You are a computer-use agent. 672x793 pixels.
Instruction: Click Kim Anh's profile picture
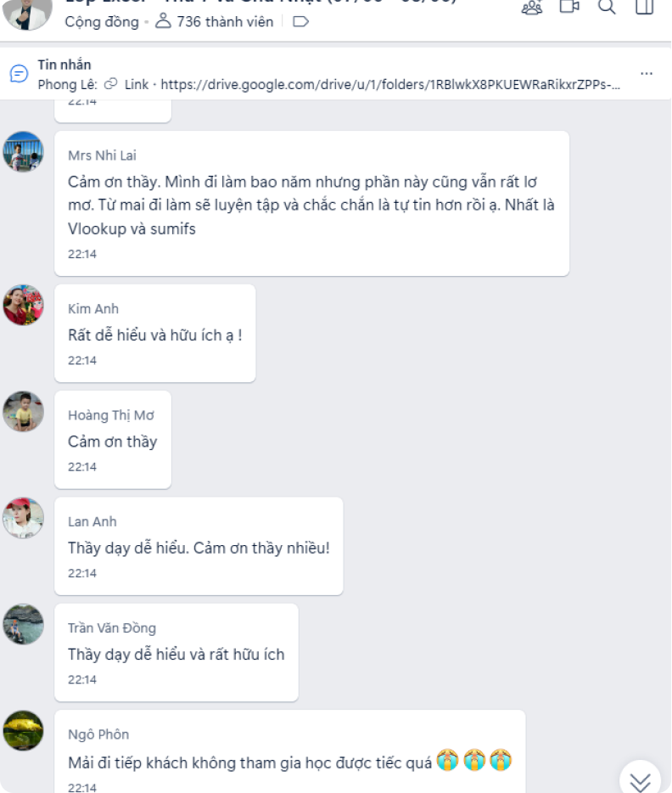tap(23, 305)
